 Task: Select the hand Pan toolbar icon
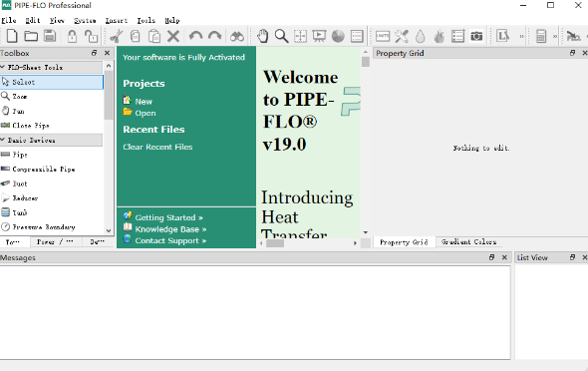[262, 36]
